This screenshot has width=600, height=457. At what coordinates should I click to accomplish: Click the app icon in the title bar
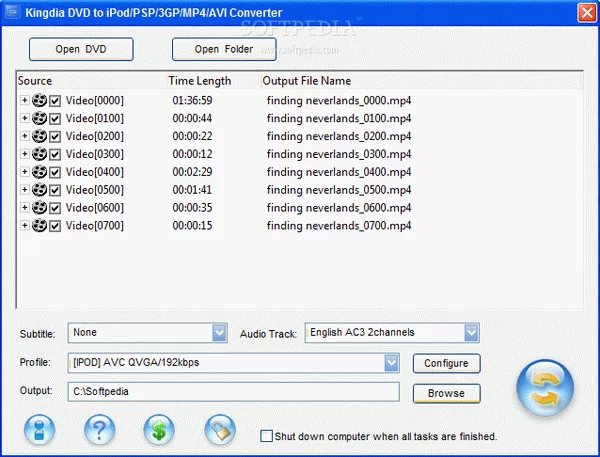[12, 12]
